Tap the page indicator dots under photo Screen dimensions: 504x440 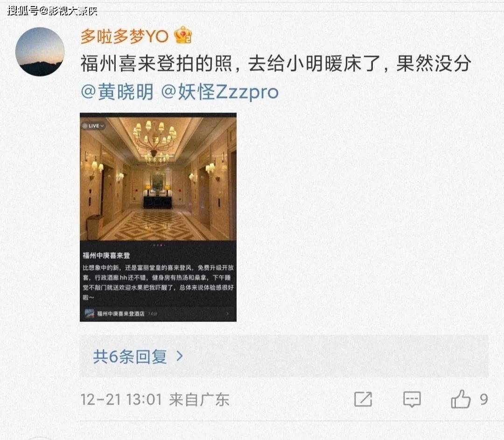(x=158, y=245)
